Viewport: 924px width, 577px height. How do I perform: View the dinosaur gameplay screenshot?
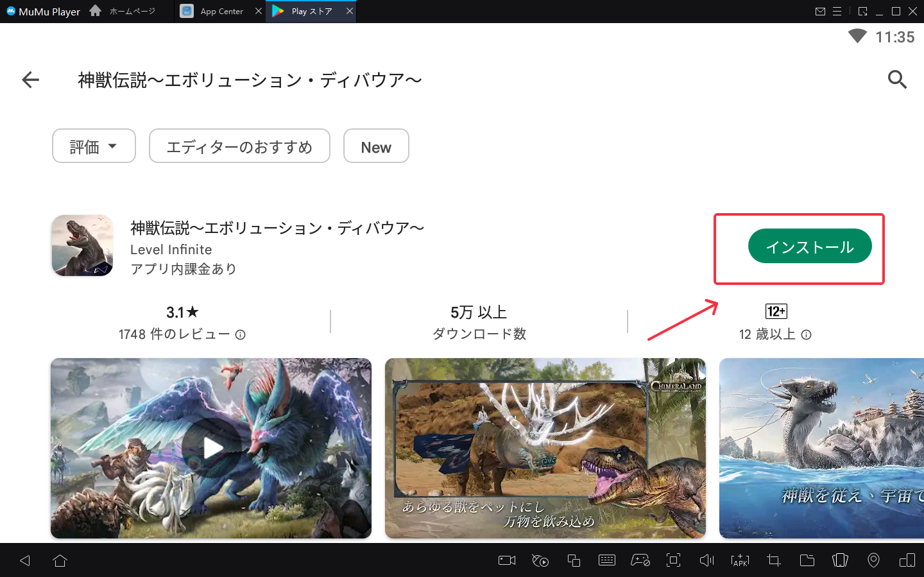[x=545, y=448]
